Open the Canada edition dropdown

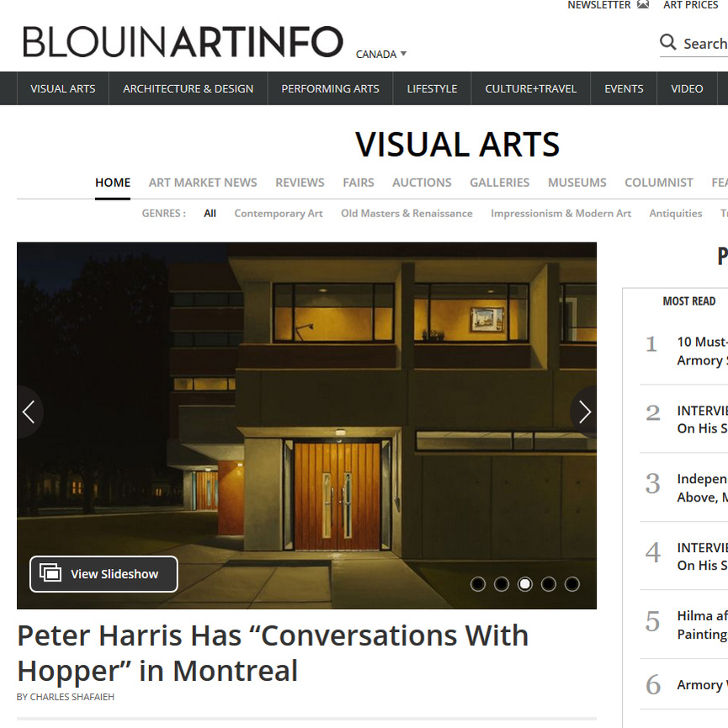pyautogui.click(x=381, y=55)
